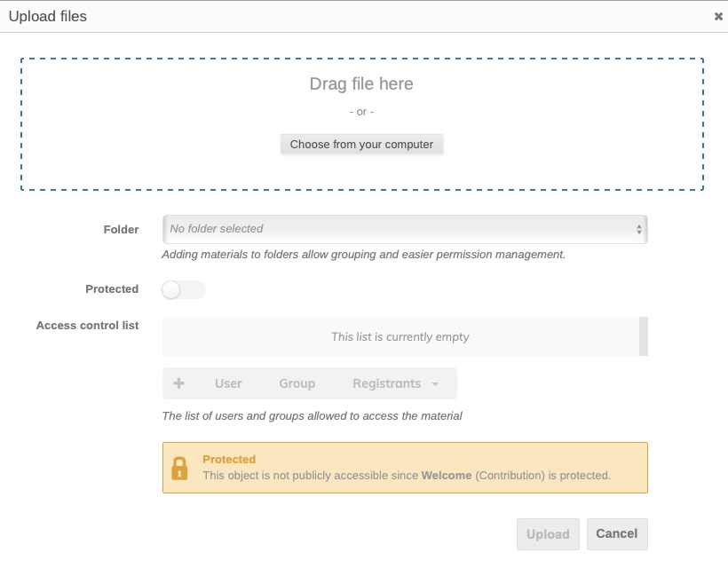The height and width of the screenshot is (568, 728).
Task: Click the bold 'Welcome' contribution name
Action: [x=447, y=476]
